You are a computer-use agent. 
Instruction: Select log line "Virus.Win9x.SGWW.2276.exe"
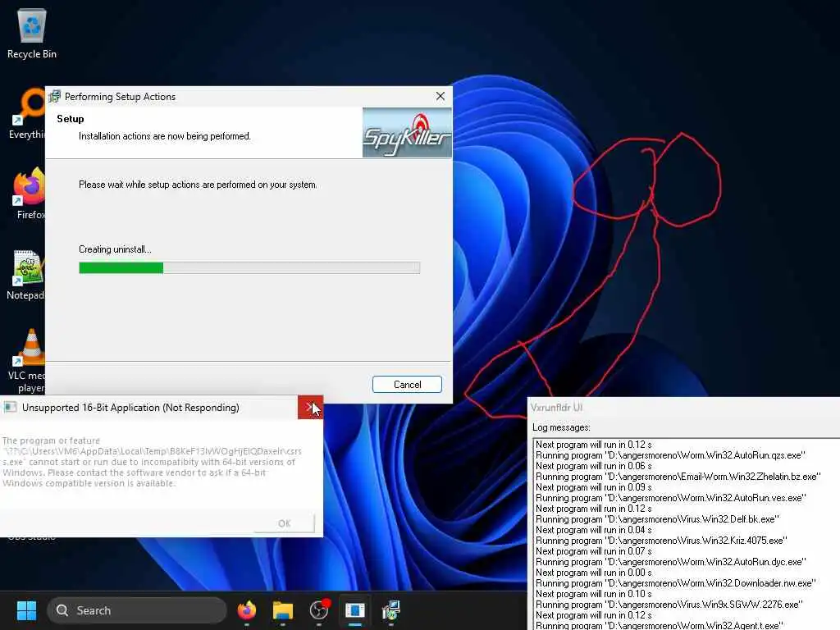click(669, 605)
